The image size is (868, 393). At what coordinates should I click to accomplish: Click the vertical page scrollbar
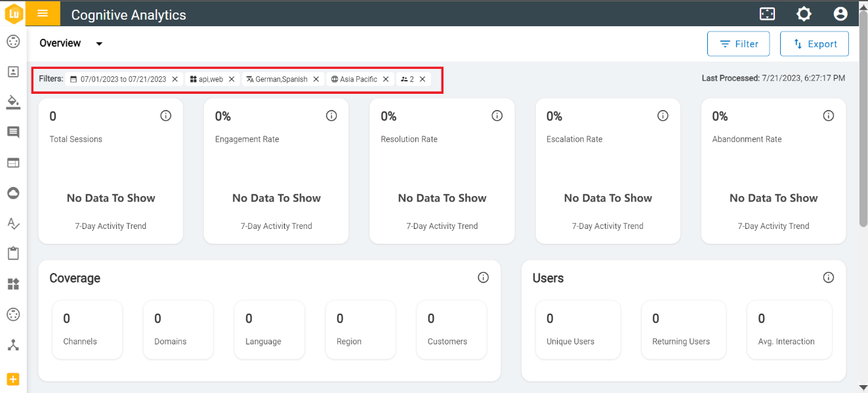(863, 131)
